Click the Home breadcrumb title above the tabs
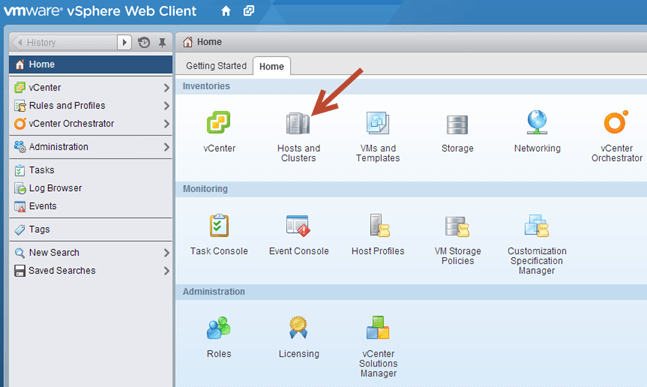647x387 pixels. point(209,42)
